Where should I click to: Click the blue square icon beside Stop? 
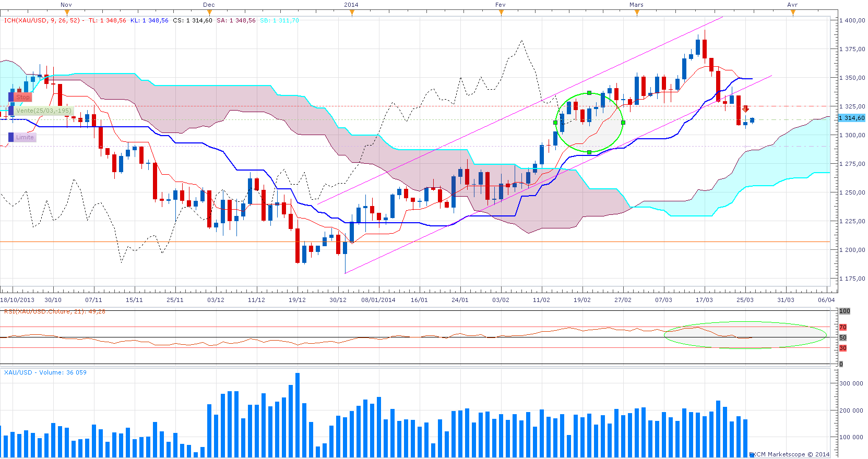coord(11,97)
